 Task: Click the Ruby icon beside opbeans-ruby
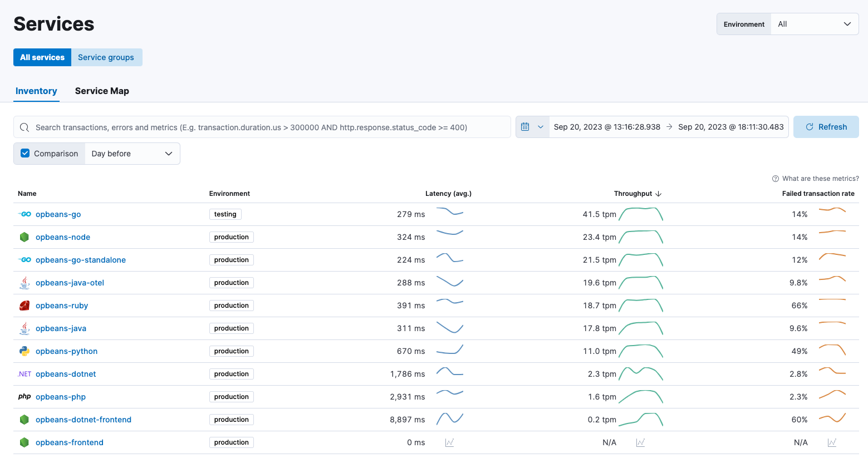pos(24,306)
